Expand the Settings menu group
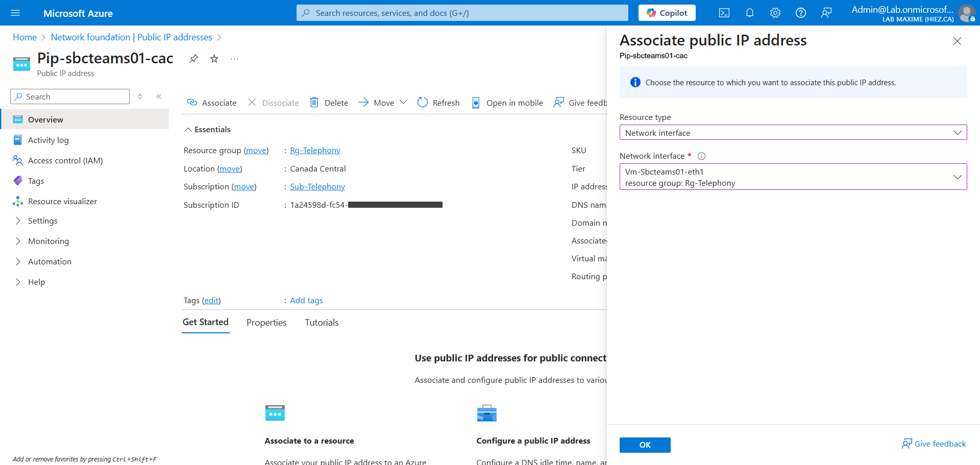The image size is (980, 465). click(42, 221)
